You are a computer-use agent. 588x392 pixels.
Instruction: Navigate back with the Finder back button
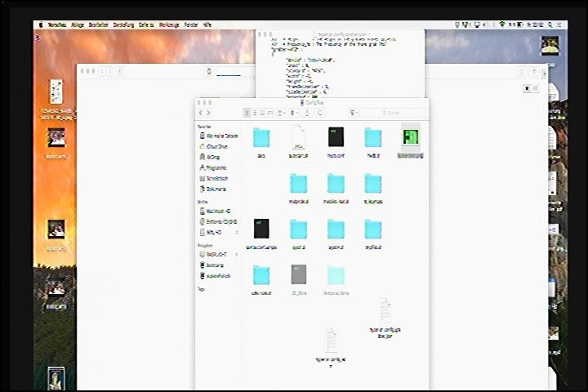click(x=202, y=113)
